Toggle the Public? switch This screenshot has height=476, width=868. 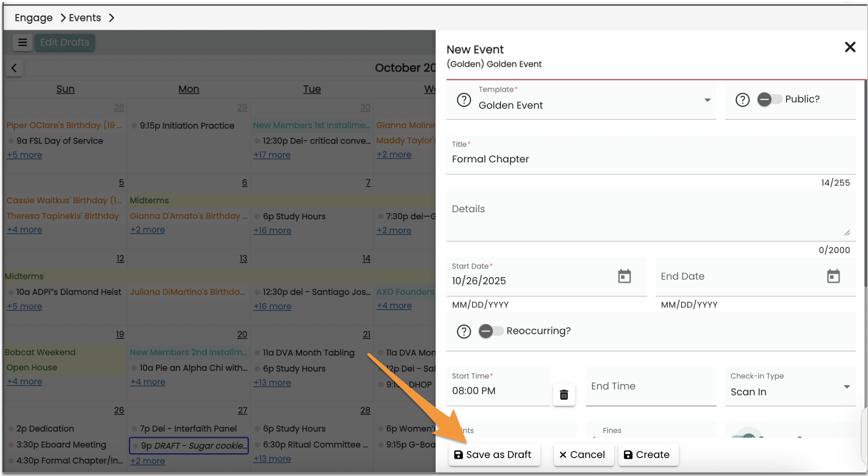pos(769,99)
